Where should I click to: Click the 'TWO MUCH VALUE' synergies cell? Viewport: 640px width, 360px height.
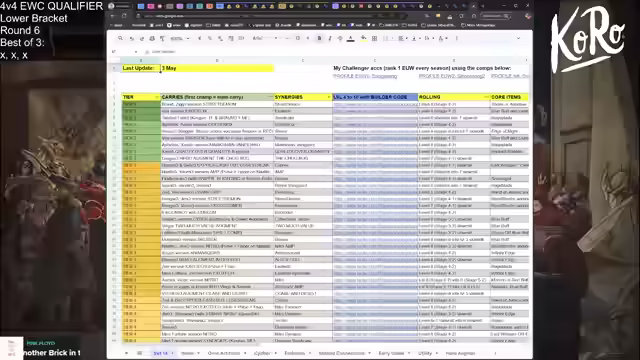point(303,226)
